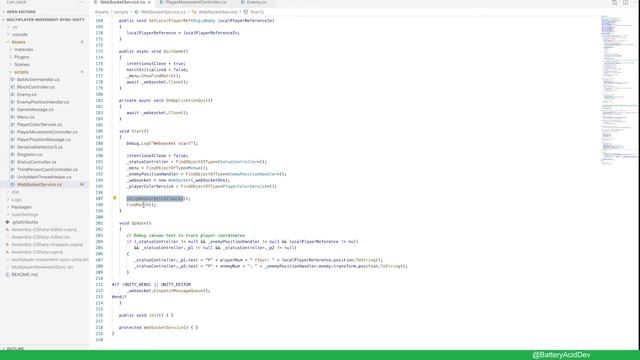Click the split editor icon at top right
Image resolution: width=640 pixels, height=360 pixels.
tap(625, 2)
